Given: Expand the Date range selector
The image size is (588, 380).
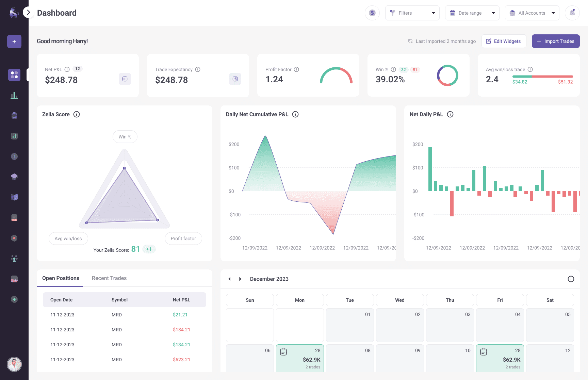Looking at the screenshot, I should point(472,13).
